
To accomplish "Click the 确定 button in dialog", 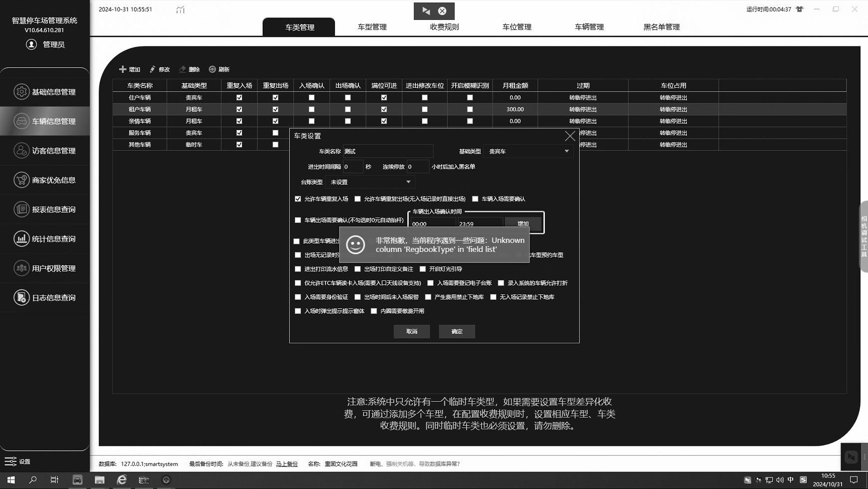I will click(x=457, y=331).
